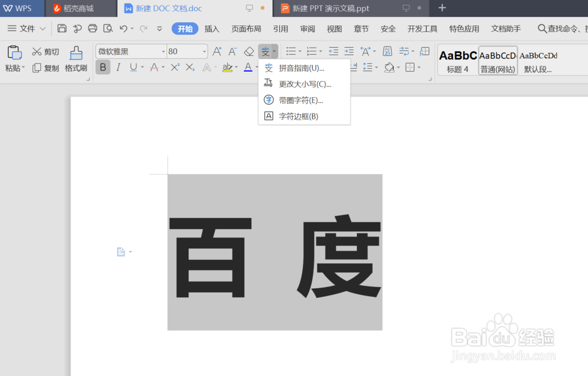
Task: Apply the 普通(网站) style
Action: 498,61
